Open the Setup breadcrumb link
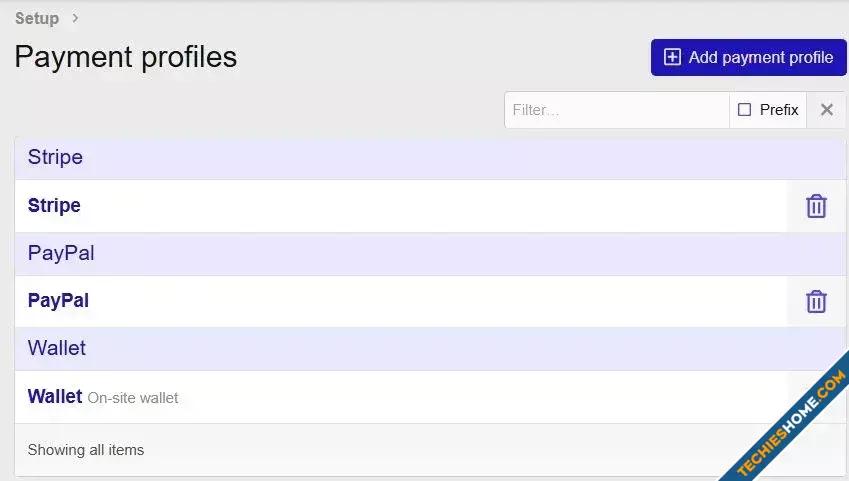 pyautogui.click(x=37, y=18)
